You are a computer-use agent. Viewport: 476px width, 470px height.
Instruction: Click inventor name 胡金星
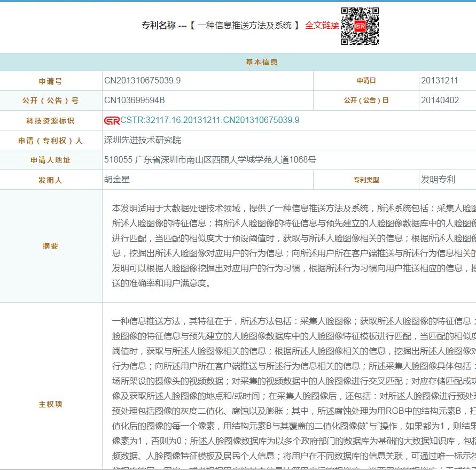[117, 180]
